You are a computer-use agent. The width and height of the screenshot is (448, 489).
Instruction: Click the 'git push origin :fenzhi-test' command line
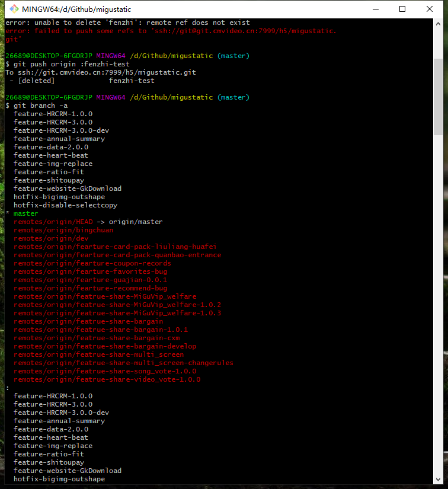click(x=68, y=64)
